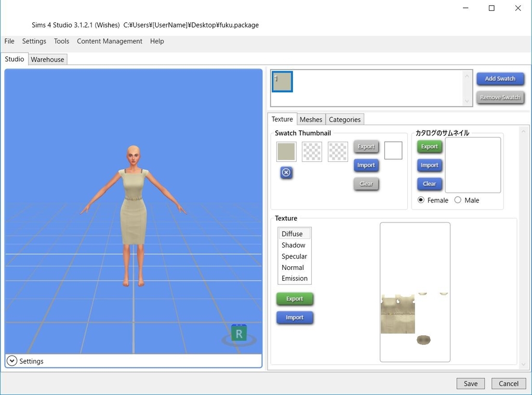The width and height of the screenshot is (532, 395).
Task: Open the Help menu
Action: click(x=157, y=41)
